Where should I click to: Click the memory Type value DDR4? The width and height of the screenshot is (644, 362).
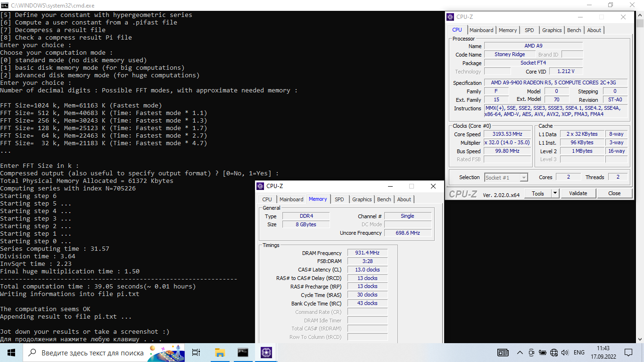point(306,216)
